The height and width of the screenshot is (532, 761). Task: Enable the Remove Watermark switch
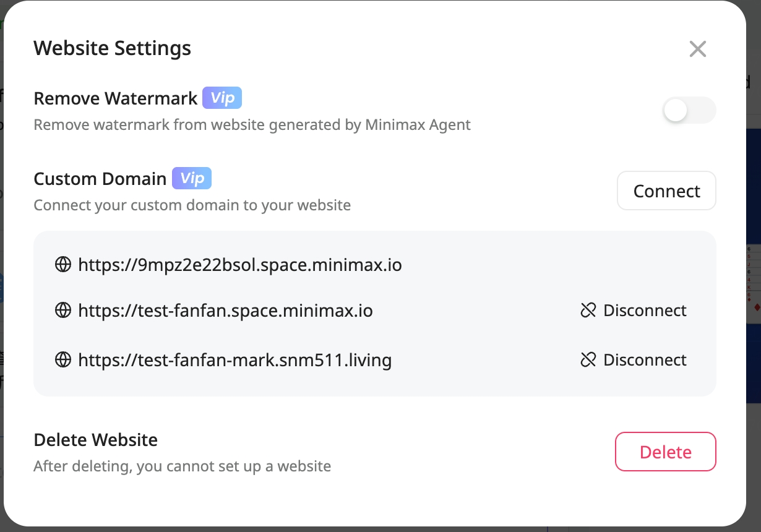[689, 111]
